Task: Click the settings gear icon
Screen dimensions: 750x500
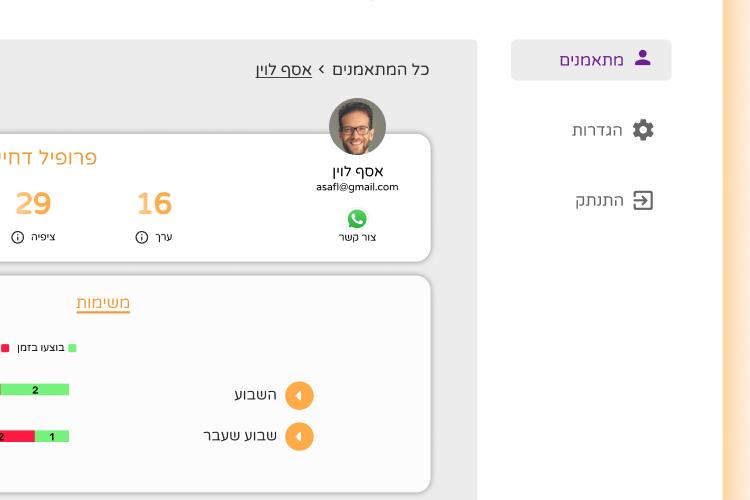Action: tap(643, 130)
